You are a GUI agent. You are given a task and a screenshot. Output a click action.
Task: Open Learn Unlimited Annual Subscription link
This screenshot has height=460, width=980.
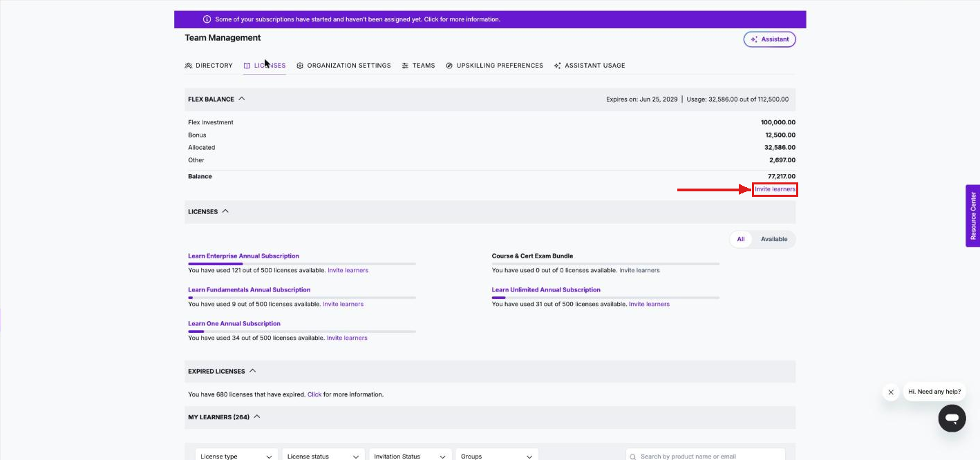point(546,290)
